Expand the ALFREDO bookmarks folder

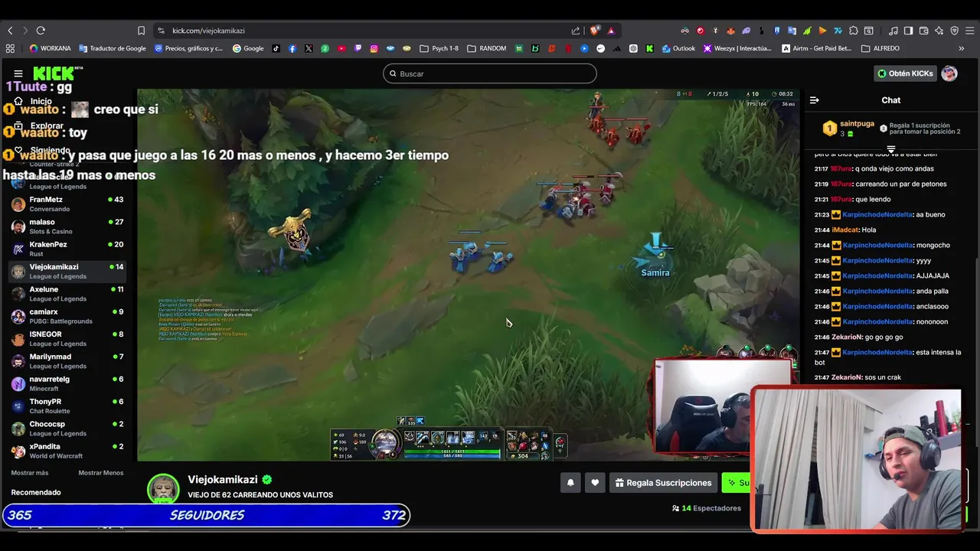881,48
